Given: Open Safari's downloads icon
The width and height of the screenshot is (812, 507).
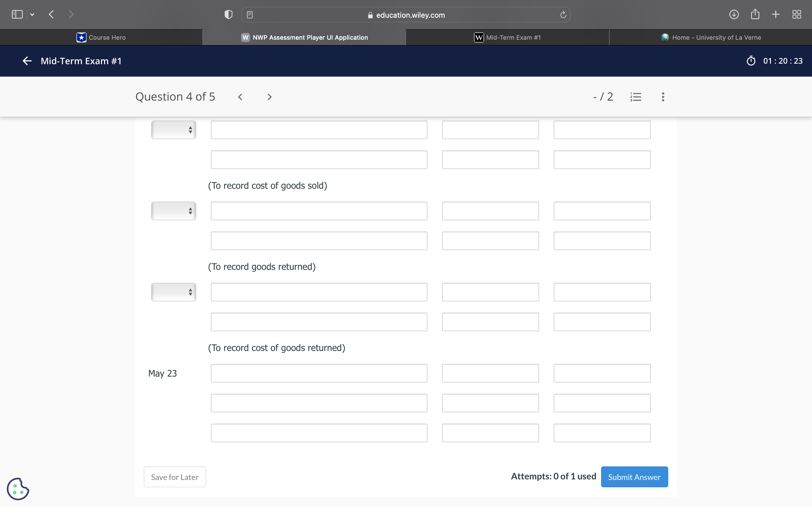Looking at the screenshot, I should pos(734,14).
